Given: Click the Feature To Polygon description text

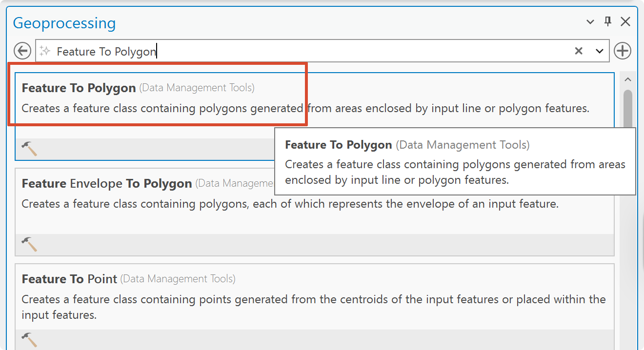Looking at the screenshot, I should point(305,108).
